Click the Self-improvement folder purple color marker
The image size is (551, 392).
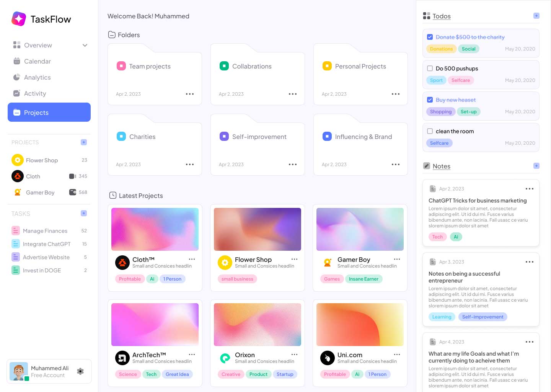[224, 136]
